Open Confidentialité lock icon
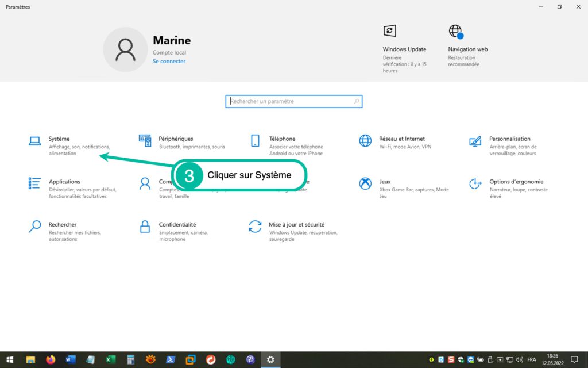 pyautogui.click(x=145, y=227)
